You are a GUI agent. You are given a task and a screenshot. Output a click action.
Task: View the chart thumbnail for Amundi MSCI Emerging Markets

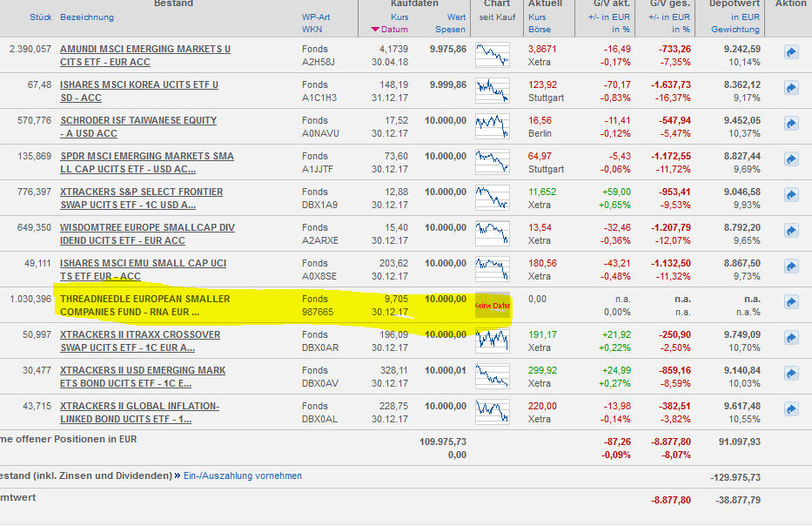point(493,55)
